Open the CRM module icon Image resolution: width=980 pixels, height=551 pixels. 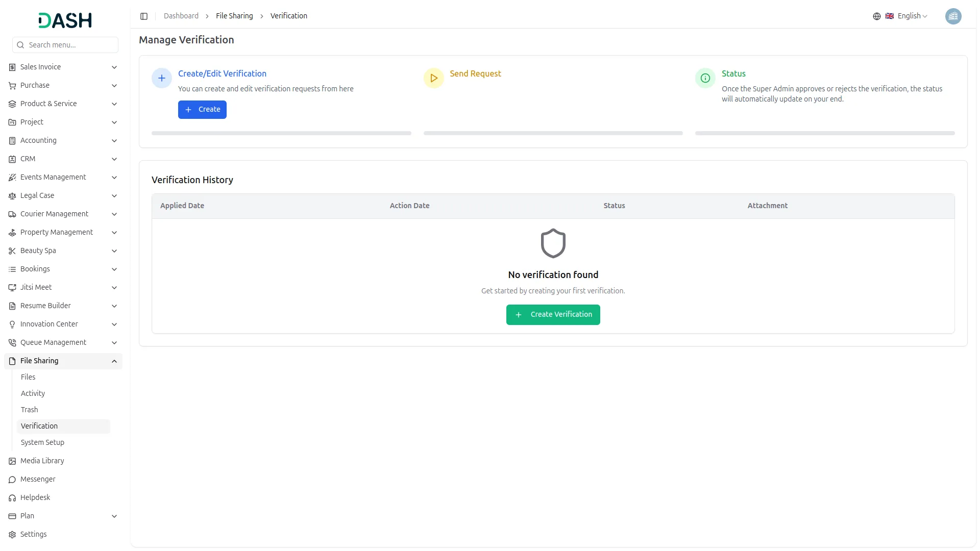point(11,159)
